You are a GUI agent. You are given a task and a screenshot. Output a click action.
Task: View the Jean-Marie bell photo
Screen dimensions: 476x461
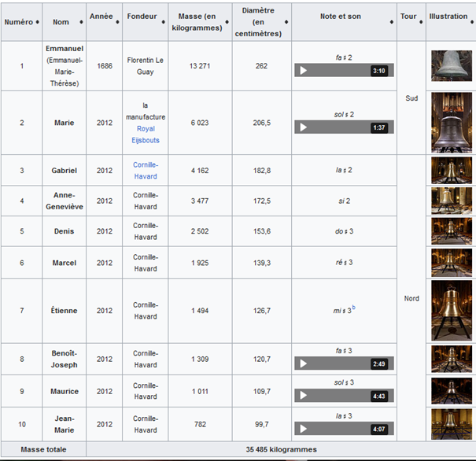[452, 424]
